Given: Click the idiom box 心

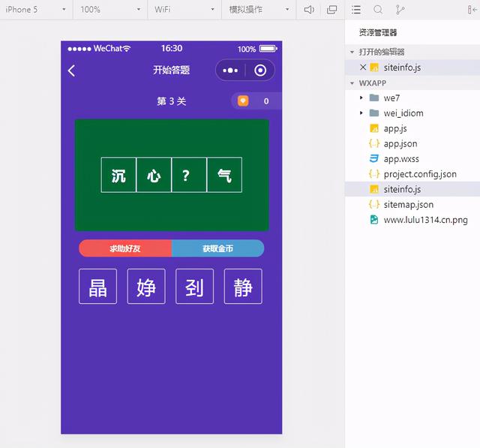Looking at the screenshot, I should (x=154, y=175).
